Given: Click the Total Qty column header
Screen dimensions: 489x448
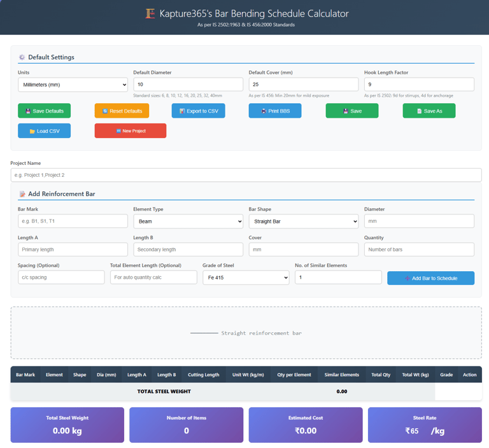Looking at the screenshot, I should [x=381, y=375].
